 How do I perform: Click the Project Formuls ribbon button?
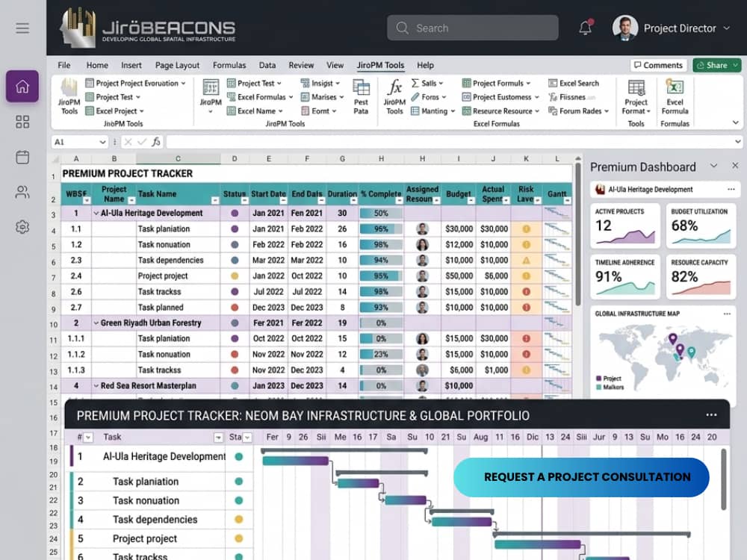click(496, 84)
